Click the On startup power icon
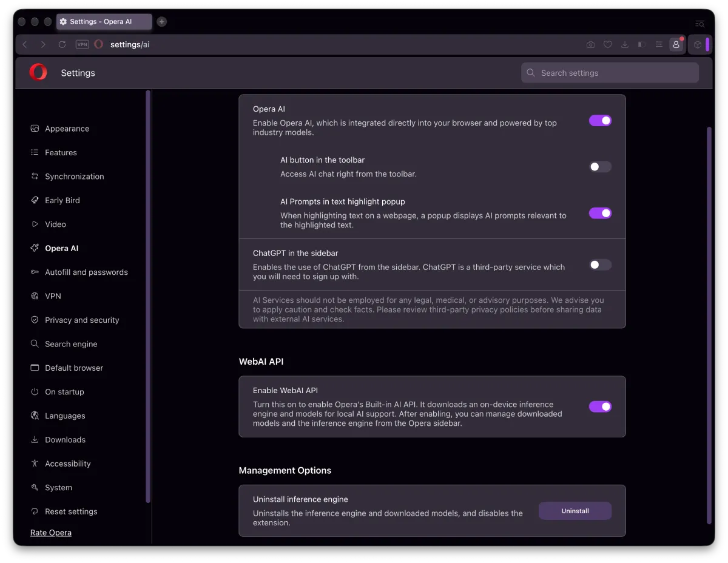Image resolution: width=728 pixels, height=563 pixels. (35, 392)
